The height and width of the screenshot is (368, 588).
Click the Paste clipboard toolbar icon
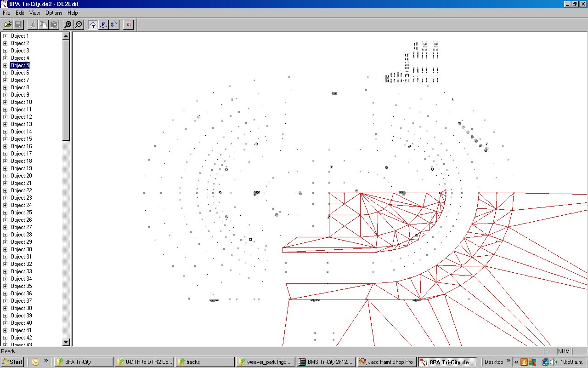pos(54,24)
